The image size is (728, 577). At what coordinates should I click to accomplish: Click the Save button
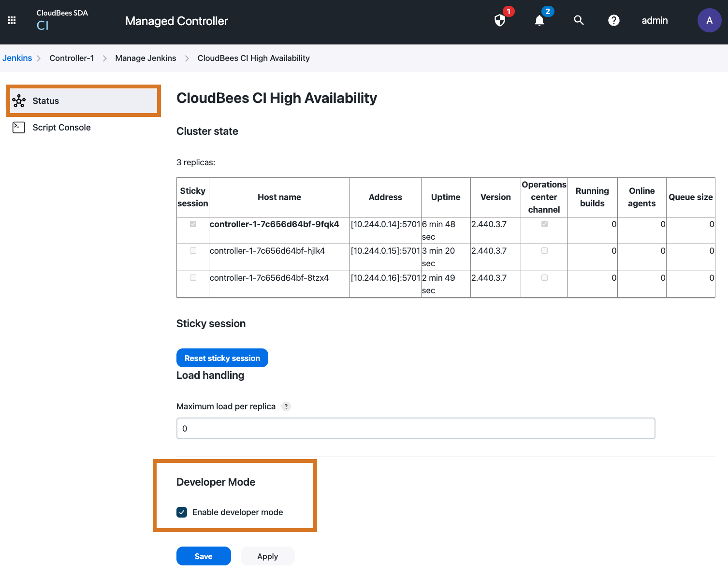[x=204, y=556]
